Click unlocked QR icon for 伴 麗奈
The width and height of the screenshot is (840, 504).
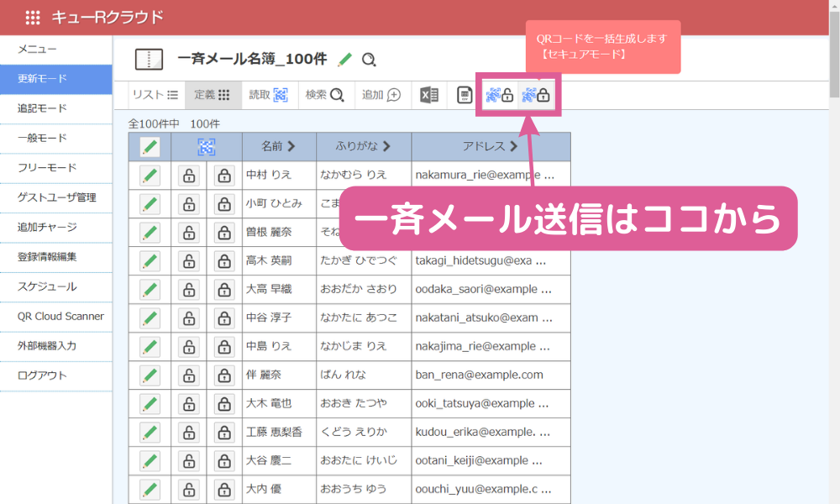point(188,375)
